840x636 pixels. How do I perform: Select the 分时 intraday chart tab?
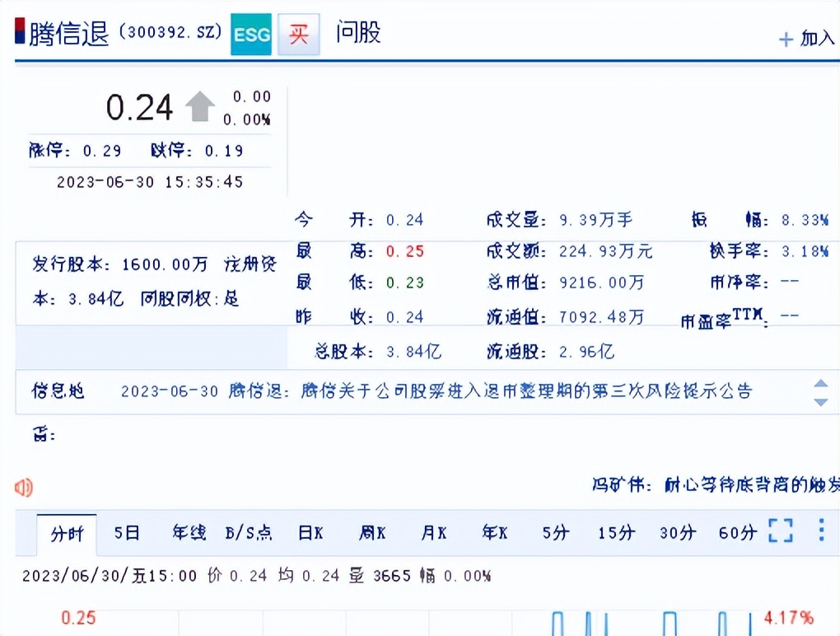68,534
